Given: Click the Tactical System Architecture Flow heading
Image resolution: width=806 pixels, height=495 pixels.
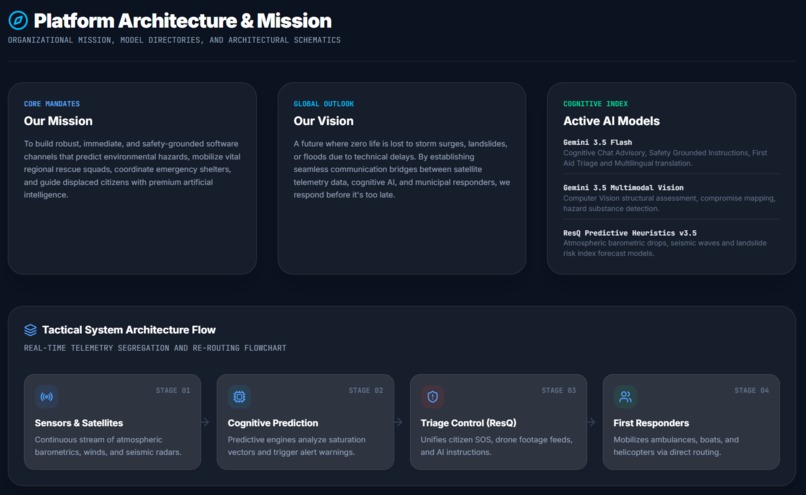Looking at the screenshot, I should 129,330.
